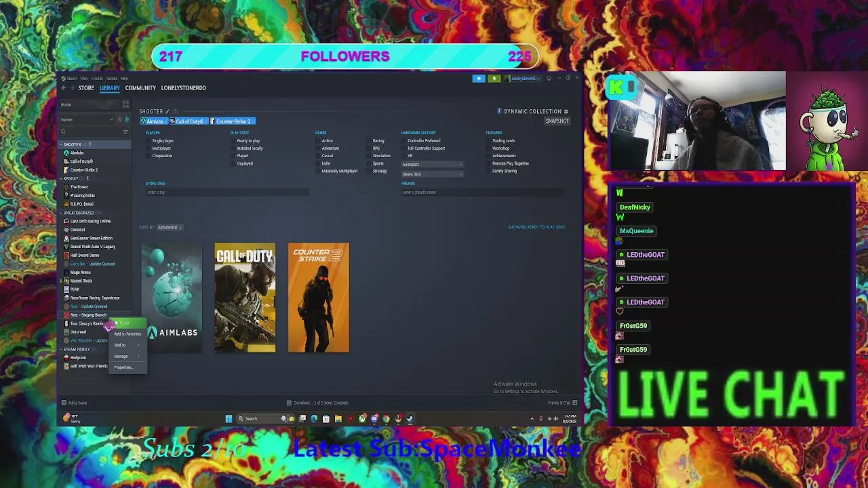Click the SNAPSHOT button

click(x=557, y=121)
